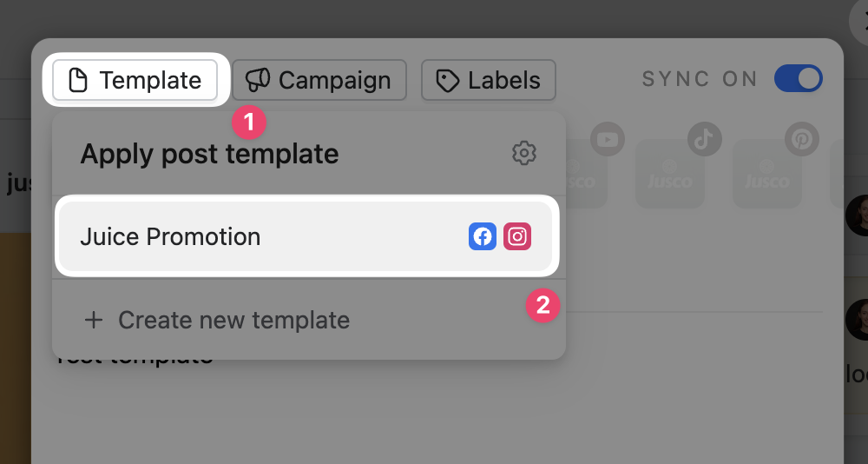This screenshot has width=868, height=464.
Task: Click the tag icon on Labels button
Action: (447, 81)
